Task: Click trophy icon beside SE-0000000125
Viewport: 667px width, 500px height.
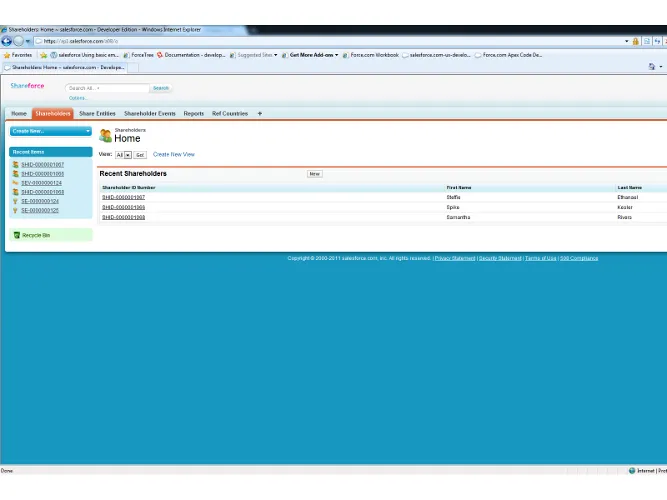Action: (15, 210)
